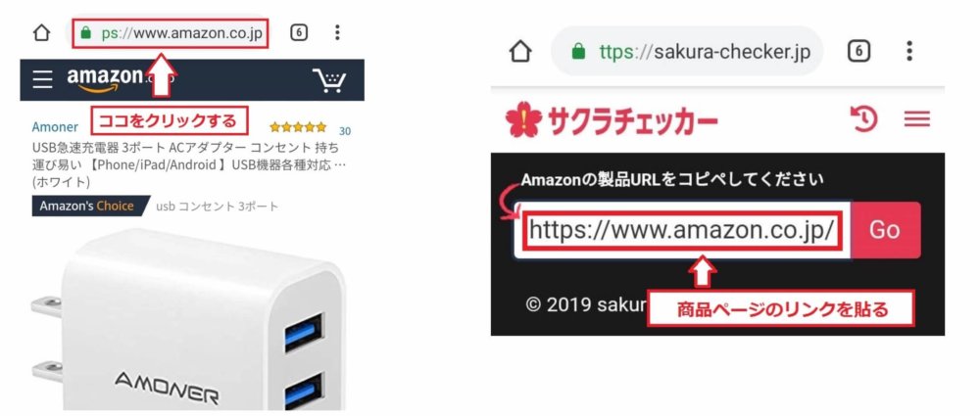Open tab switcher in sakura-checker browser
980x416 pixels.
[858, 51]
